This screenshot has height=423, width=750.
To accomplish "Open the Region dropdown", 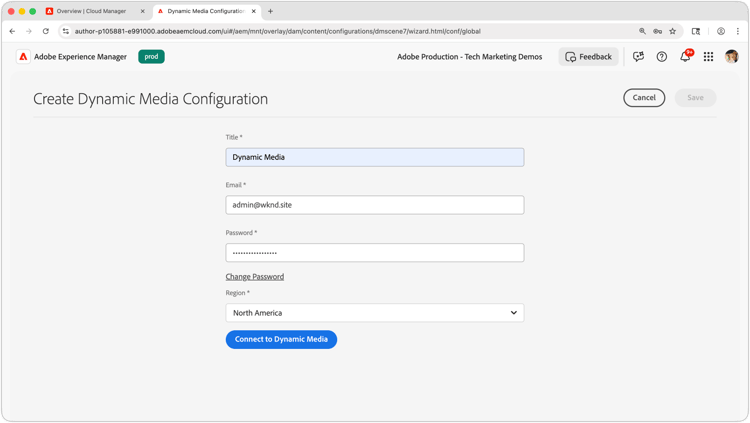I will coord(374,313).
